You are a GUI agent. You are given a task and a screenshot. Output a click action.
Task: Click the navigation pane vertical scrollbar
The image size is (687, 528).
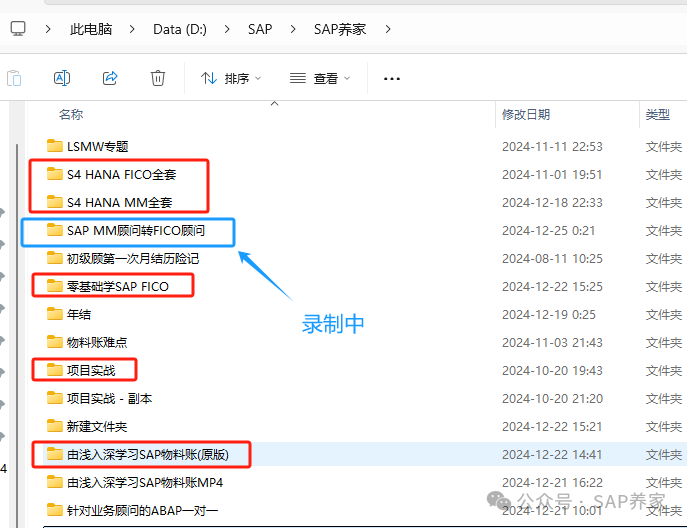[17, 335]
